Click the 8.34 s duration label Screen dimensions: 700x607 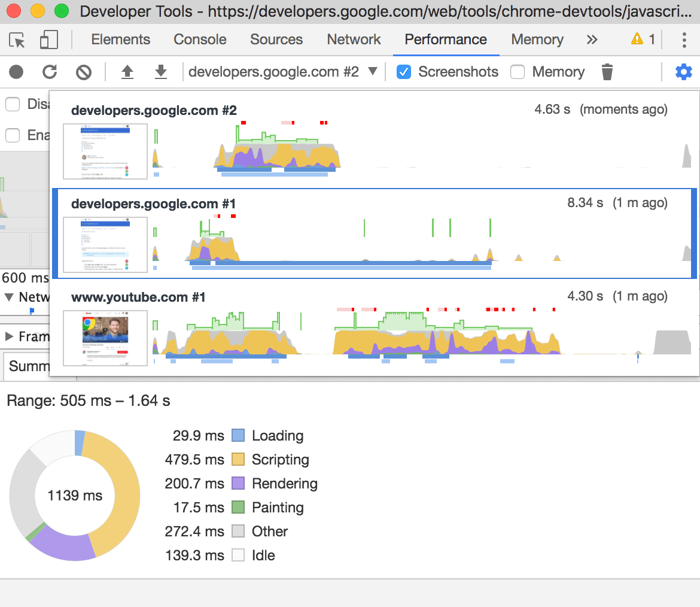click(585, 203)
